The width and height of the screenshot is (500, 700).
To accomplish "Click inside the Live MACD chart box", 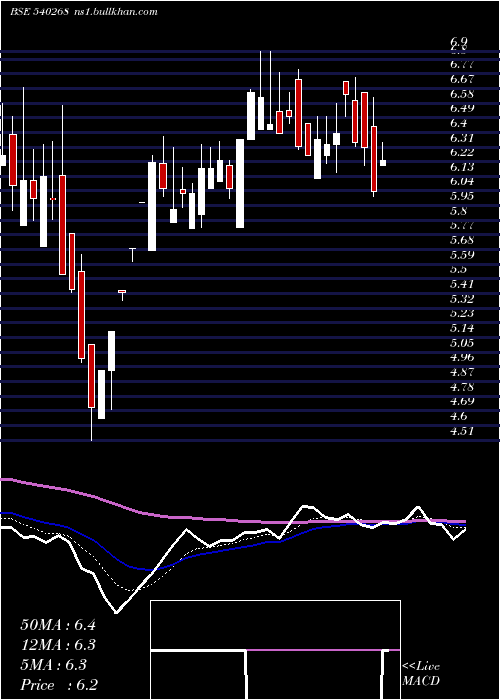I will [x=275, y=650].
